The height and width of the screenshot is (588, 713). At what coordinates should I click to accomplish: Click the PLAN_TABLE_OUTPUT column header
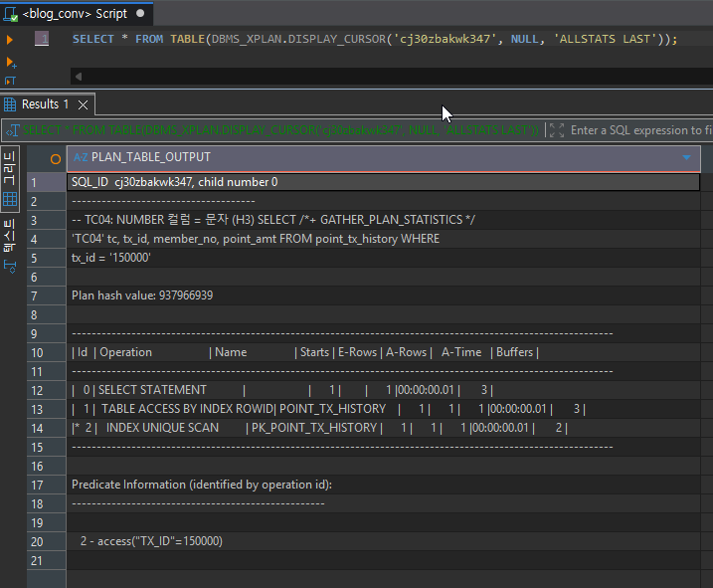[x=383, y=157]
